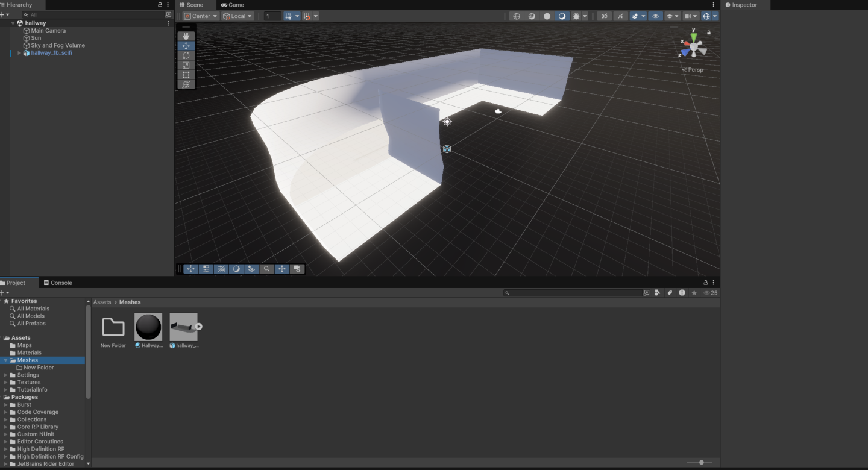
Task: Click the Sun light gizmo in the scene
Action: [447, 122]
